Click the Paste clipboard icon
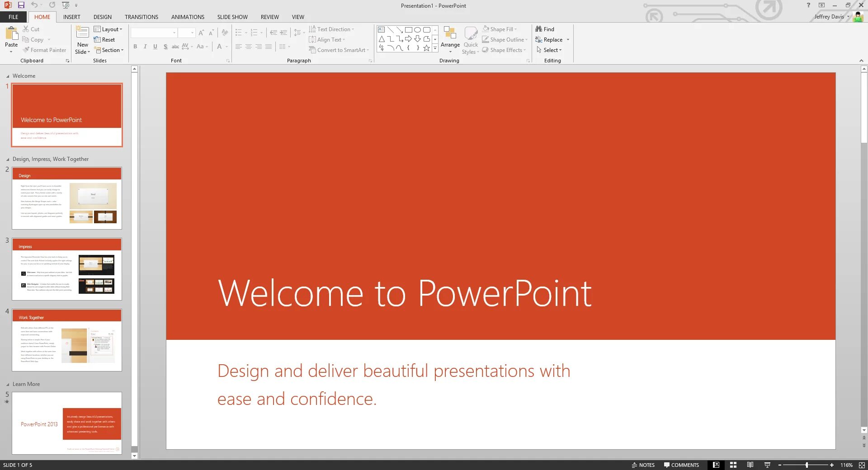 click(11, 33)
